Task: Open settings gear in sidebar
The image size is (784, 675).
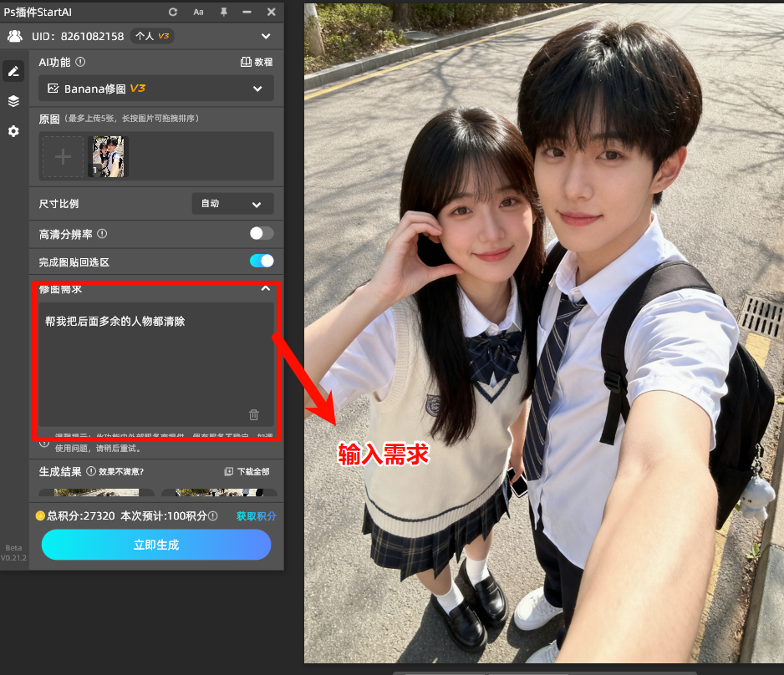Action: (x=13, y=131)
